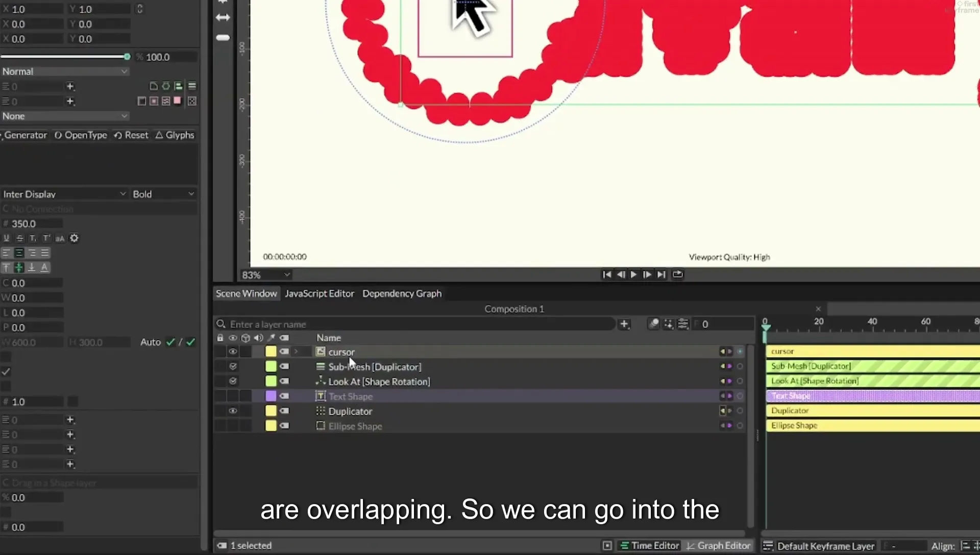Click the layer name search field
The width and height of the screenshot is (980, 555).
tap(414, 324)
